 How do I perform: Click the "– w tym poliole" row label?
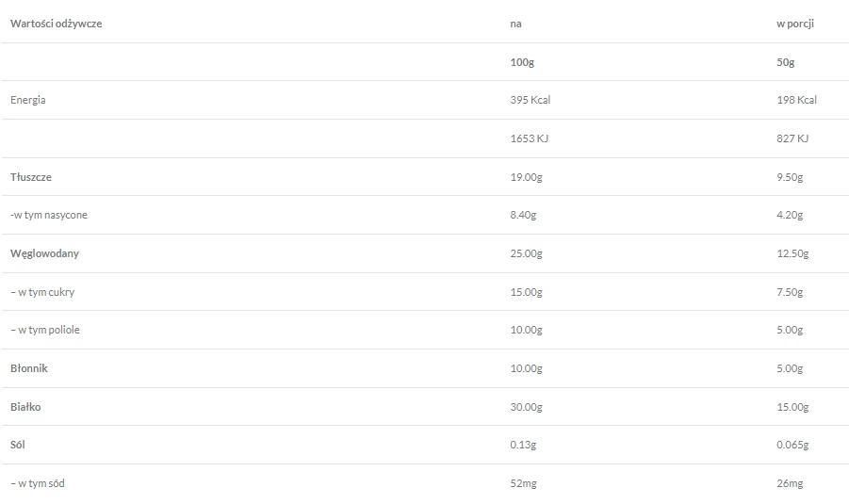(x=45, y=330)
